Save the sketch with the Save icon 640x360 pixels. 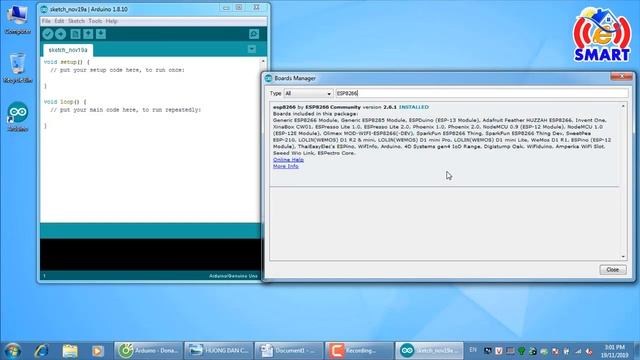point(101,34)
